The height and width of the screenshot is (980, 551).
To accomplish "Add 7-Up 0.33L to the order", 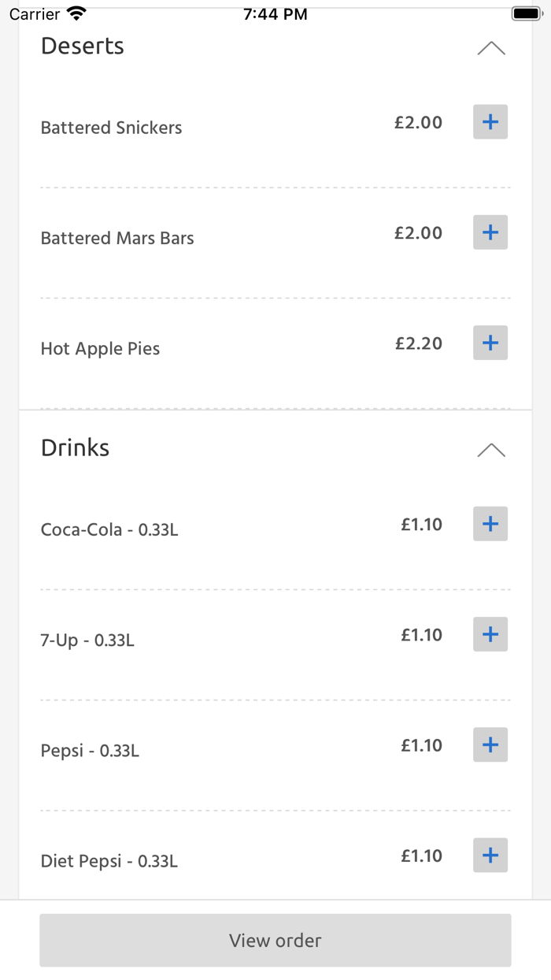I will [490, 634].
